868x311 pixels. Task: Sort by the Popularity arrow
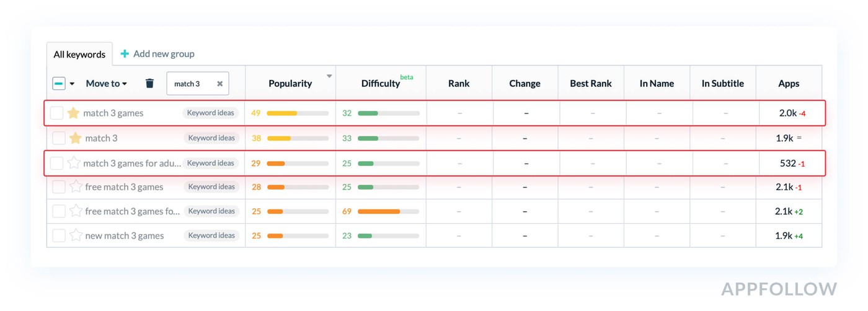pyautogui.click(x=329, y=77)
